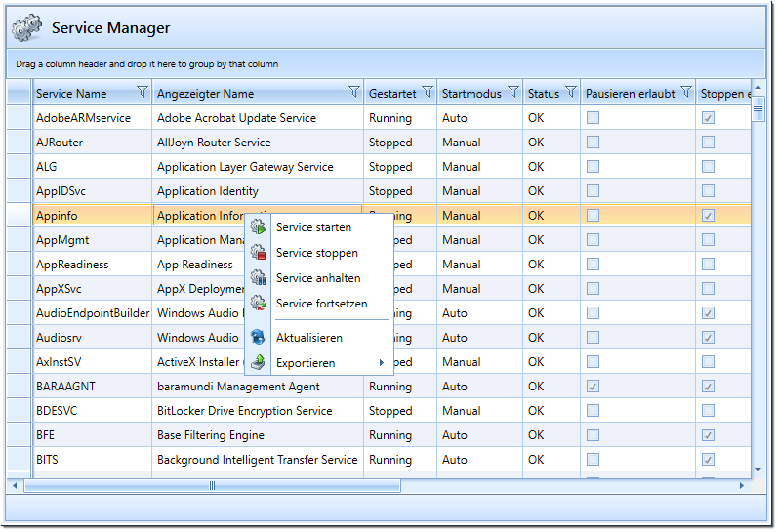Viewport: 778px width, 532px height.
Task: Toggle Pausieren erlaubt for BITS row
Action: point(593,460)
